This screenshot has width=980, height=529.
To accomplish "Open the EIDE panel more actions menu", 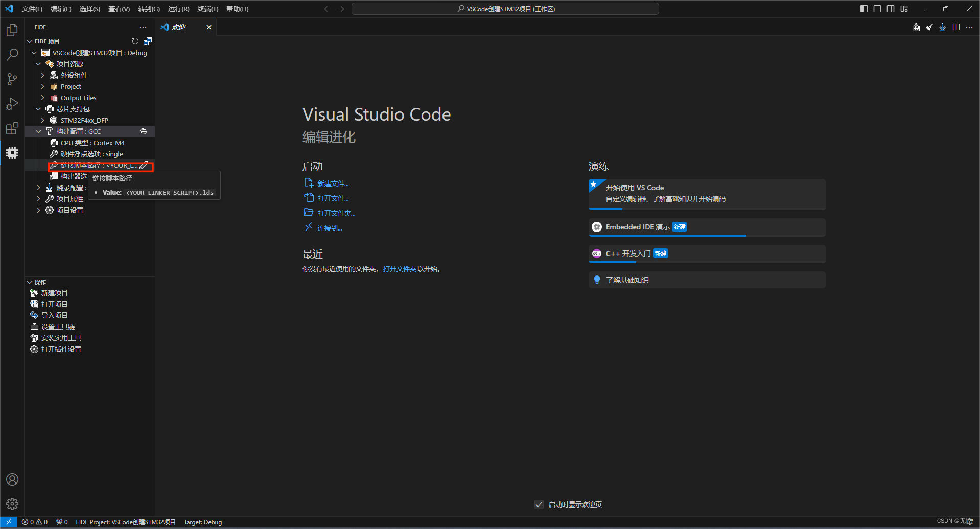I will 143,27.
